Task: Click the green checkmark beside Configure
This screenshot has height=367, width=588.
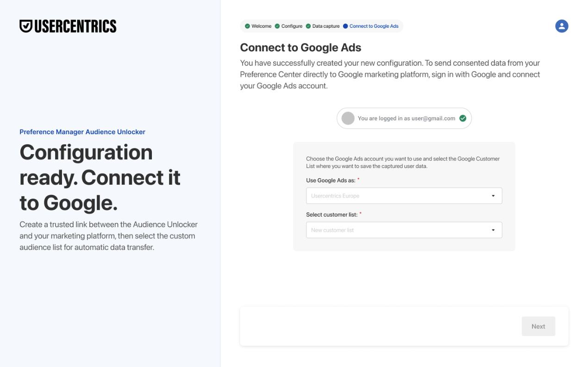Action: coord(277,26)
